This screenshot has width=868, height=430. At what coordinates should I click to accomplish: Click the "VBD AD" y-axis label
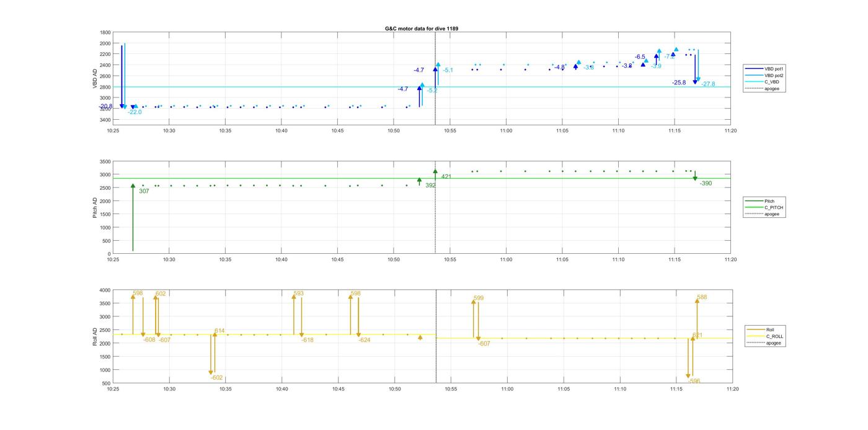pos(95,79)
